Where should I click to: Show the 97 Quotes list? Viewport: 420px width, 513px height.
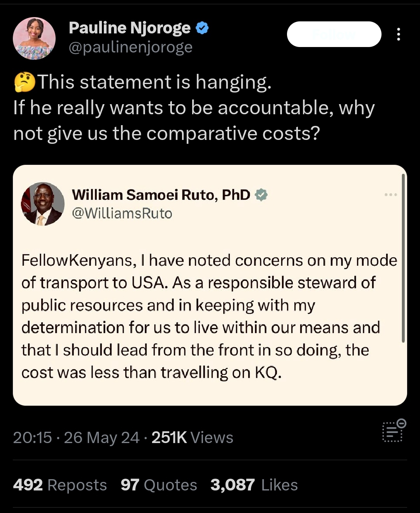[x=159, y=485]
